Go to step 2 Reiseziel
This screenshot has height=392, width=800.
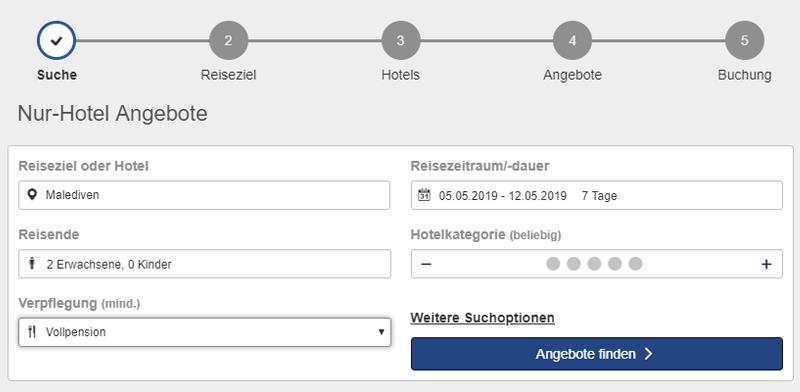[229, 40]
